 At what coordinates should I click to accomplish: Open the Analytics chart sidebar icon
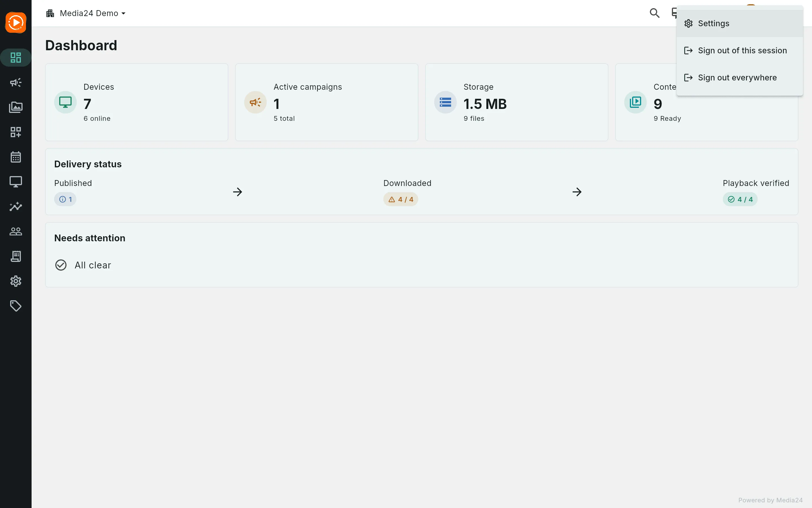[x=16, y=206]
